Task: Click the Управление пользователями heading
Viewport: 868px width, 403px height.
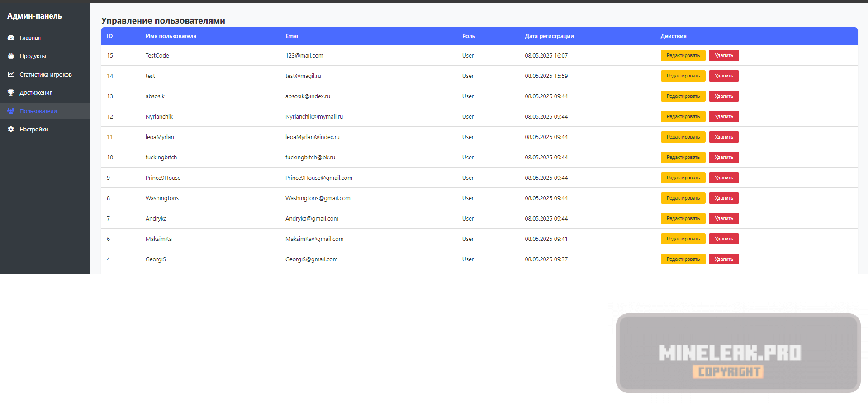Action: 163,21
